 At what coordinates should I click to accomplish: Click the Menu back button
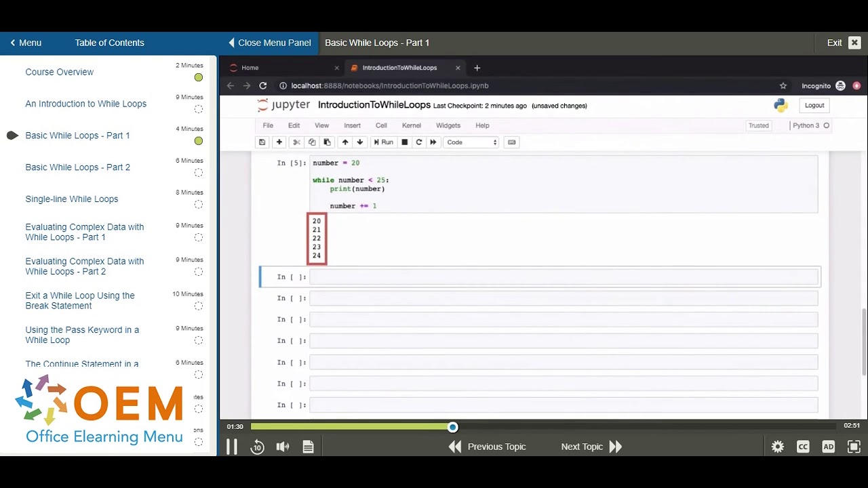pyautogui.click(x=26, y=43)
